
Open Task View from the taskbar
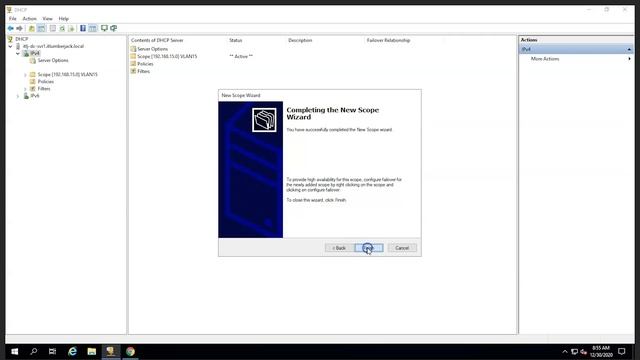[53, 351]
